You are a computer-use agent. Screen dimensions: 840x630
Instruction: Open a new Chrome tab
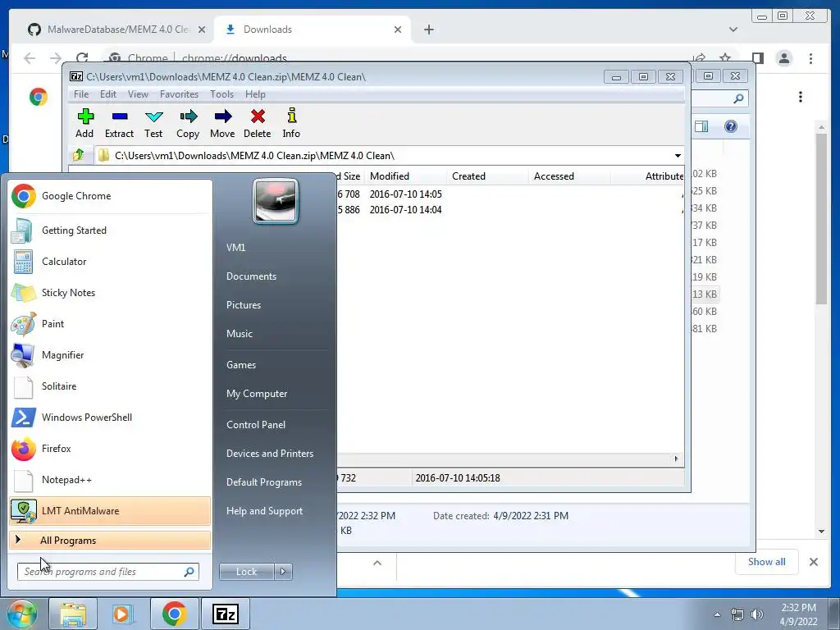[428, 30]
